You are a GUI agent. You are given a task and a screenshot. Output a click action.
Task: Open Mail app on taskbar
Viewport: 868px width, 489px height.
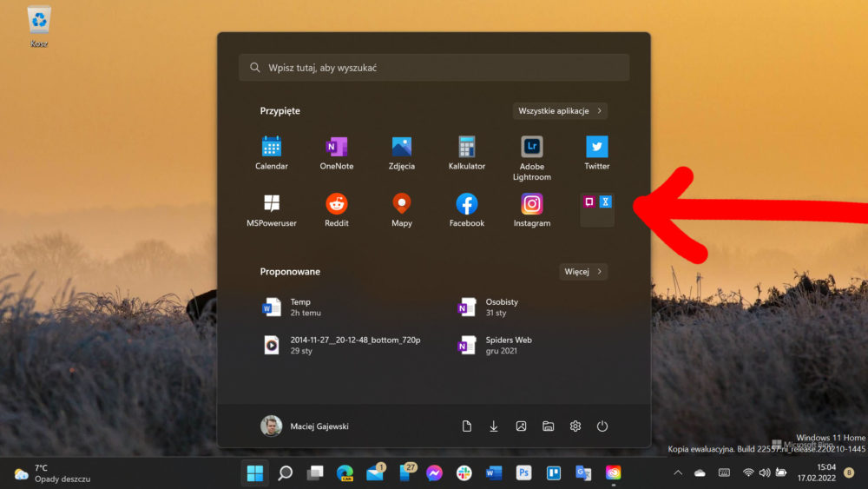(x=375, y=472)
